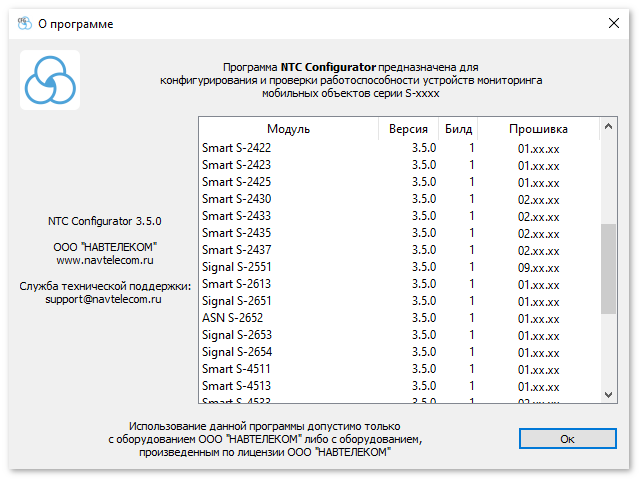Screen dimensions: 639x479
Task: Select the Smart S-2422 row
Action: (x=399, y=148)
